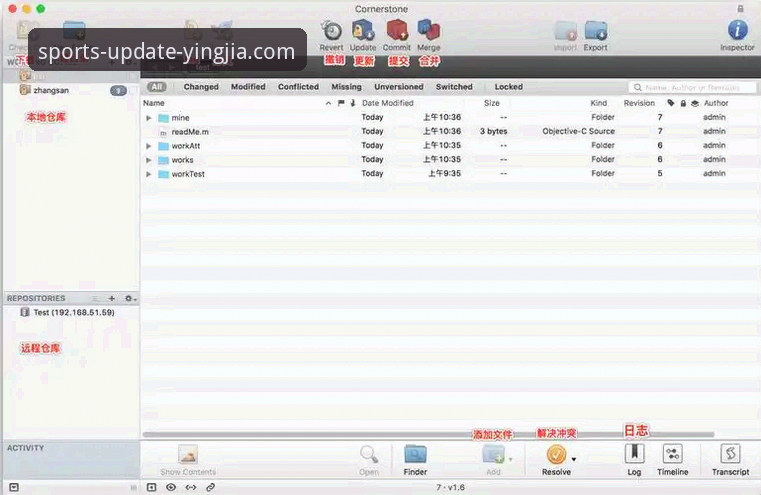Click the double-arrow icon in status bar

191,487
